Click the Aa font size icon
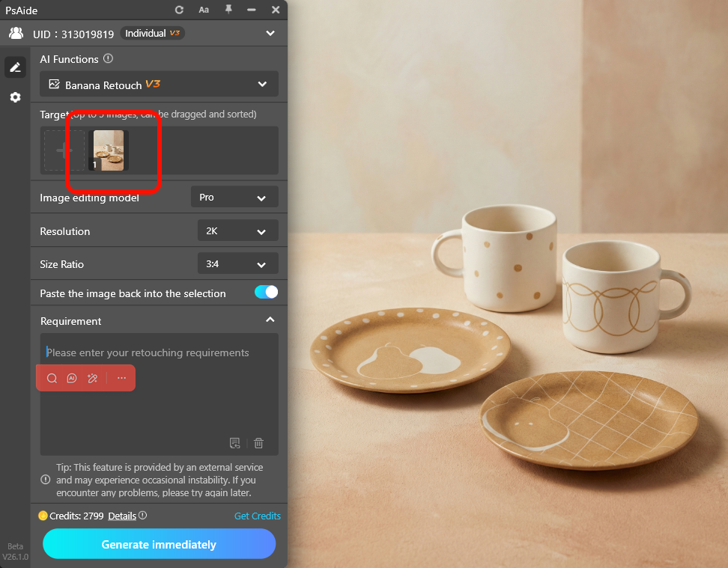Image resolution: width=728 pixels, height=568 pixels. click(x=204, y=10)
